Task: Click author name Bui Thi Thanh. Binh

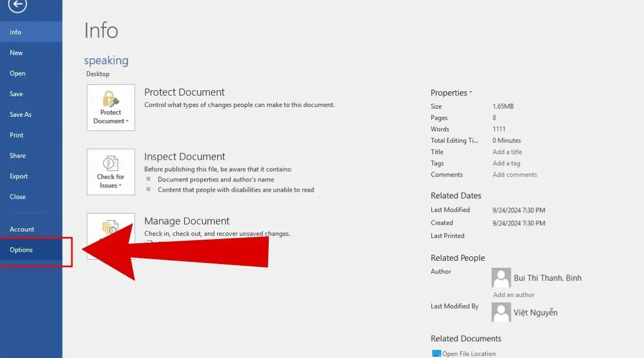Action: (548, 278)
